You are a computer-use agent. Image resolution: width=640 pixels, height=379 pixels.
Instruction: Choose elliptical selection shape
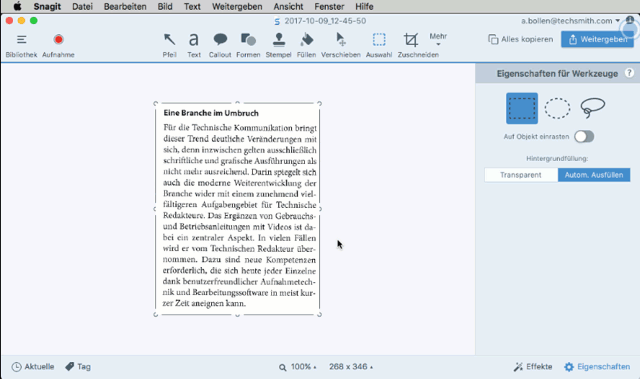click(557, 109)
